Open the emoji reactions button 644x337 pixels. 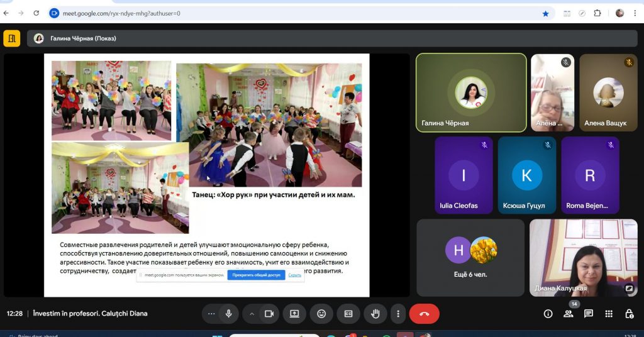[321, 314]
